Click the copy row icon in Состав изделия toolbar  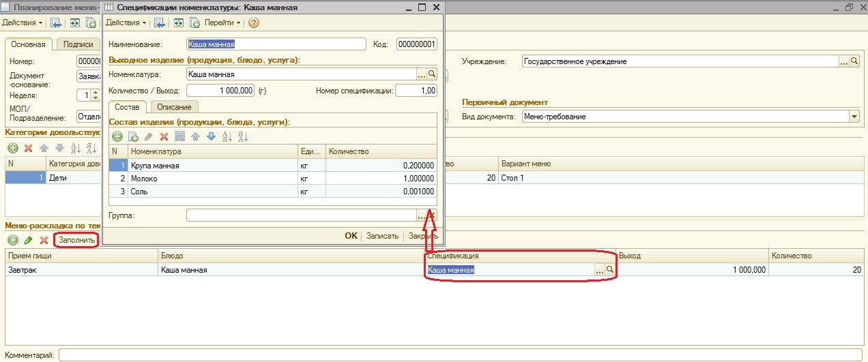(x=133, y=137)
